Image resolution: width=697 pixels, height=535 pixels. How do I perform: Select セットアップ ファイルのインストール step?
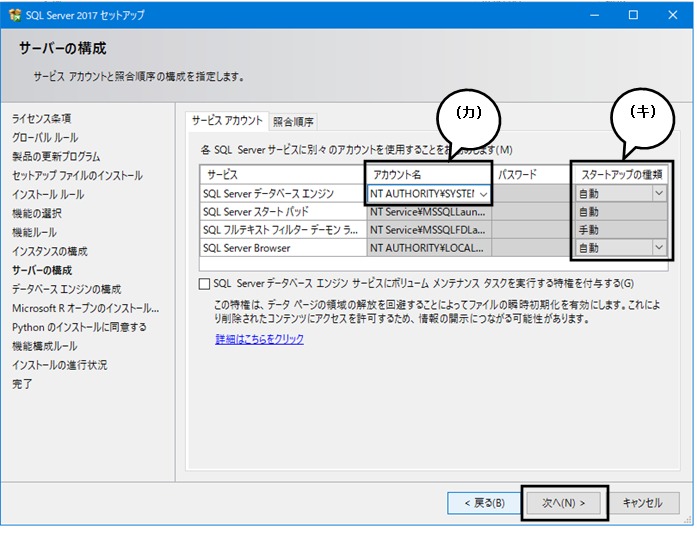[77, 176]
